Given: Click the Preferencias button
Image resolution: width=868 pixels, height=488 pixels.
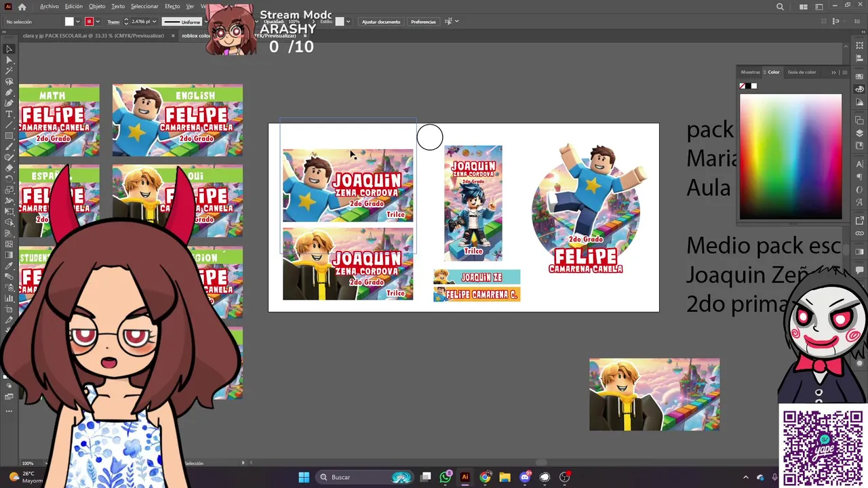Looking at the screenshot, I should pyautogui.click(x=423, y=22).
